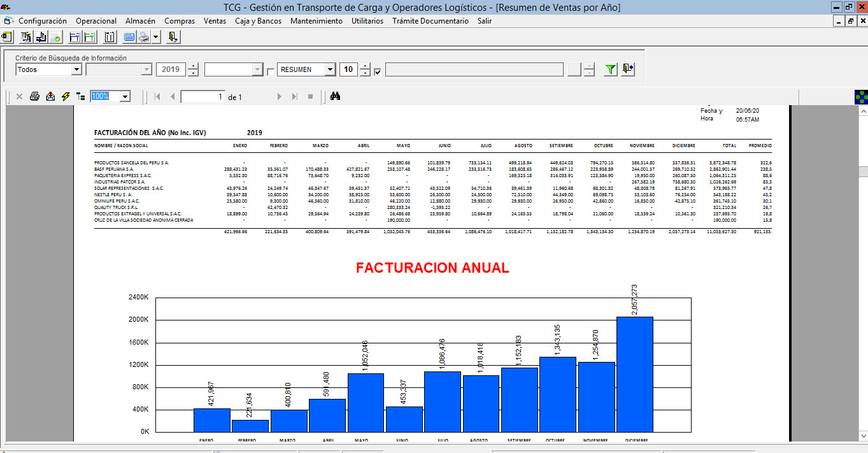Click the calculator icon in main toolbar

pyautogui.click(x=129, y=38)
